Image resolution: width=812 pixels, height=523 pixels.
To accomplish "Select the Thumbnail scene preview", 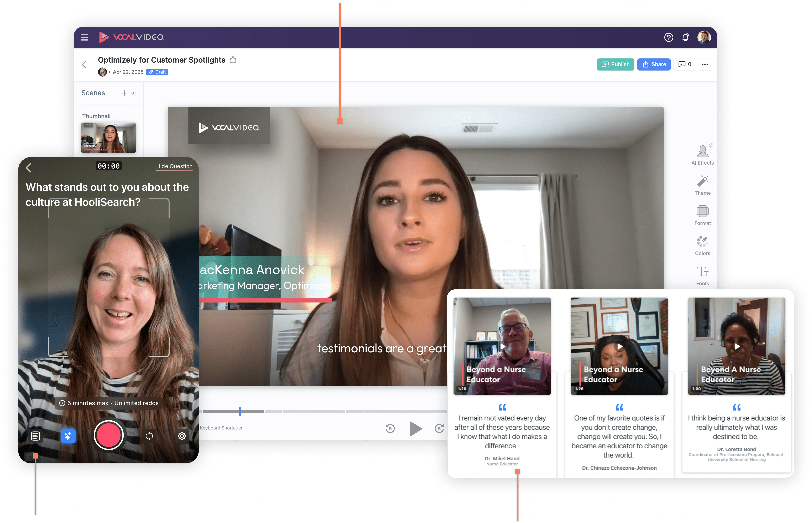I will (109, 138).
